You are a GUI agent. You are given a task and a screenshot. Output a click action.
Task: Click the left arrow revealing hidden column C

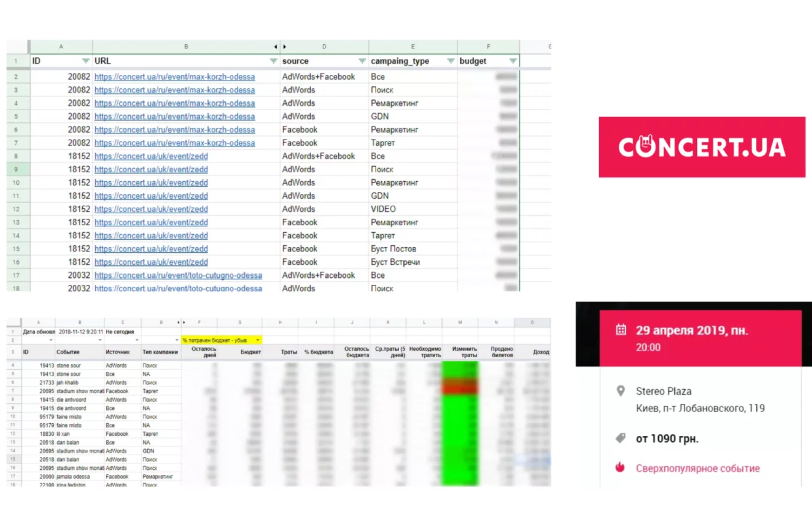click(275, 46)
